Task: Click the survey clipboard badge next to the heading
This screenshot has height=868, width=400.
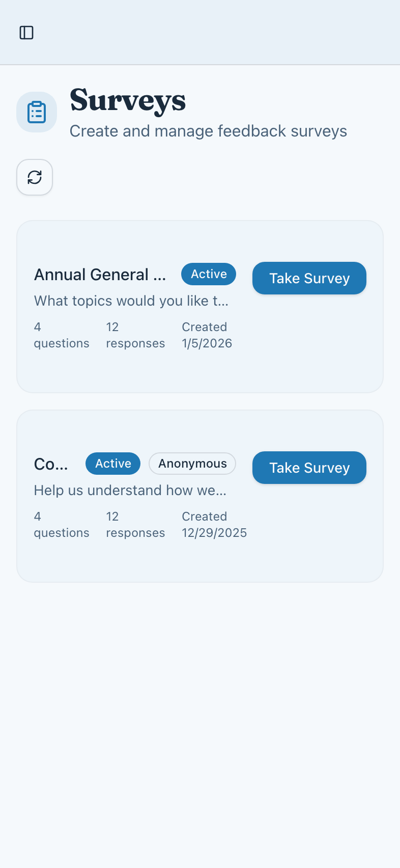Action: tap(36, 112)
